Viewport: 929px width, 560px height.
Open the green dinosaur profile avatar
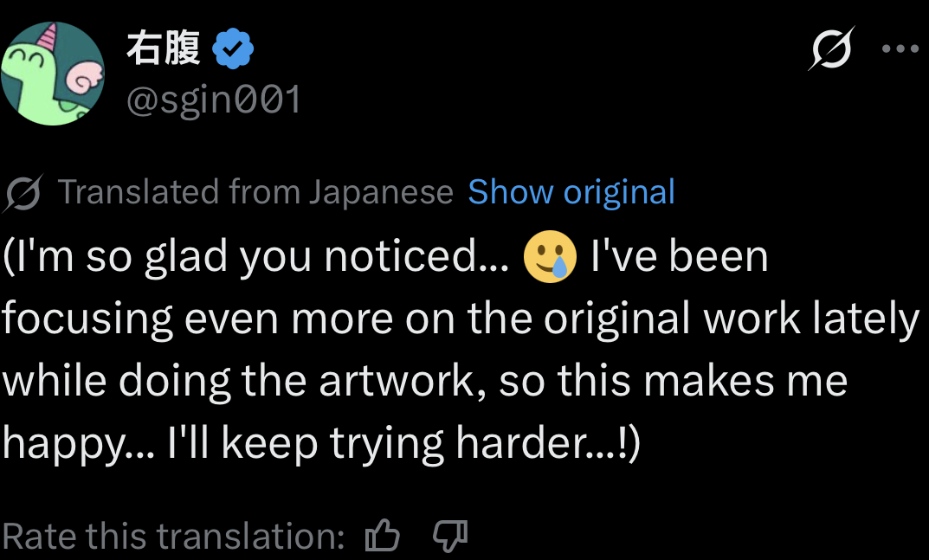pos(52,74)
